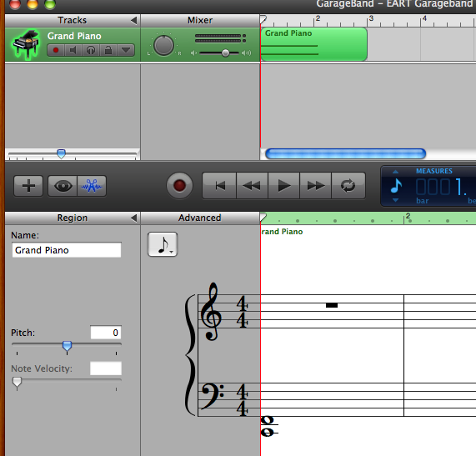Click 'rand Piano' region label in editor
The height and width of the screenshot is (456, 476).
282,232
